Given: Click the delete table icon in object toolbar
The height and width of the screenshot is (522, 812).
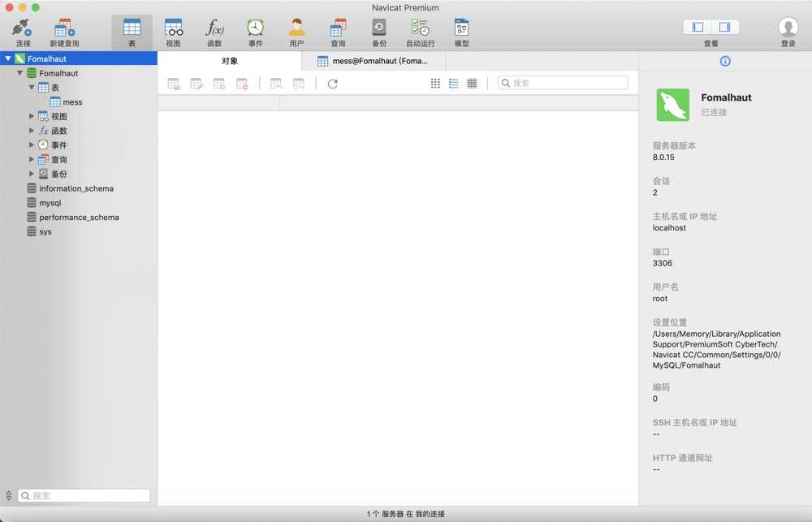Looking at the screenshot, I should (x=242, y=84).
